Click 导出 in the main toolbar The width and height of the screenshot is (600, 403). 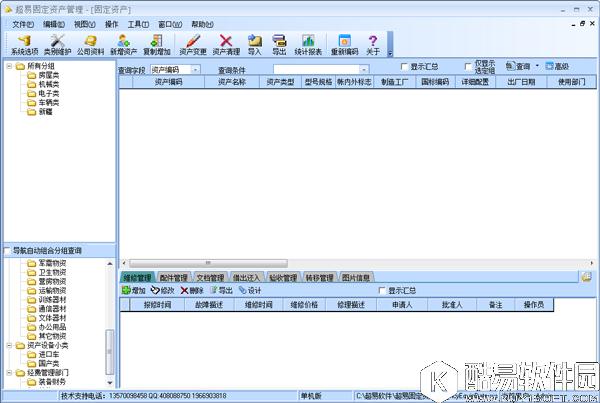(x=279, y=45)
